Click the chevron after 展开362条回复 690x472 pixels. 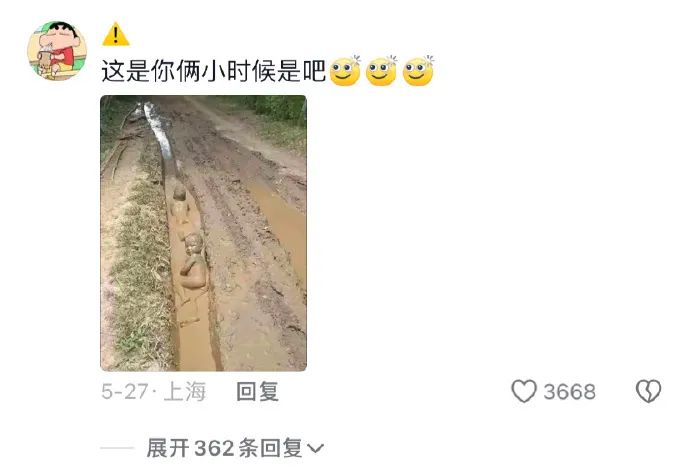pos(315,449)
